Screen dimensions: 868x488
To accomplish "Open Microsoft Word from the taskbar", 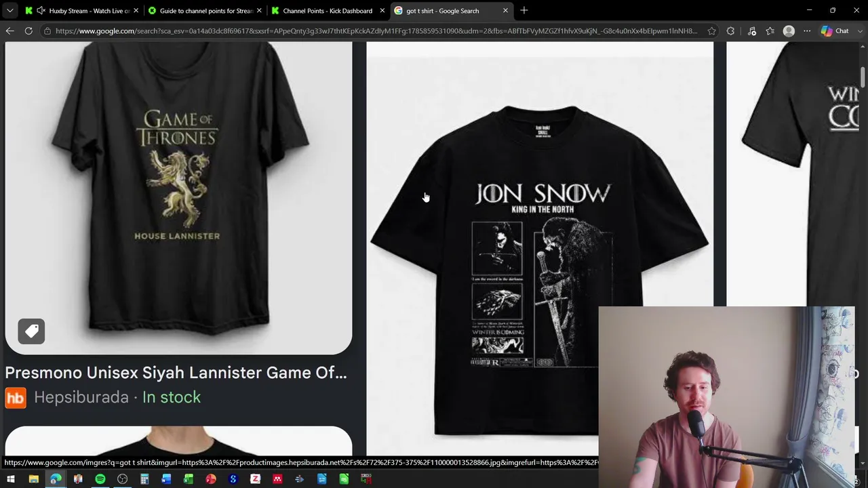I will coord(167,480).
